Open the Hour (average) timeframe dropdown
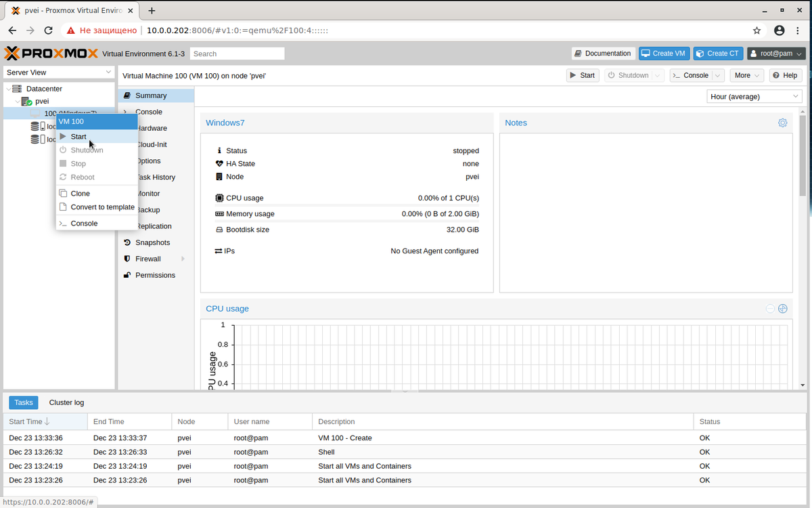The width and height of the screenshot is (812, 508). 754,96
